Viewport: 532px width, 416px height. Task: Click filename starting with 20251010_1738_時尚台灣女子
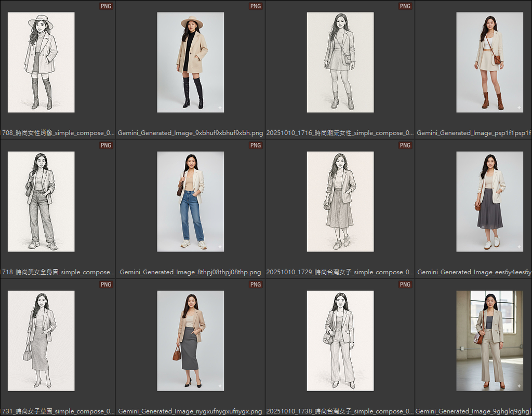click(x=340, y=411)
